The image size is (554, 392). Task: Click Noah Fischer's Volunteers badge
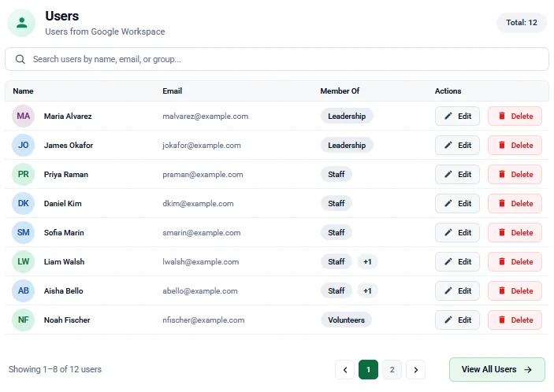point(346,320)
